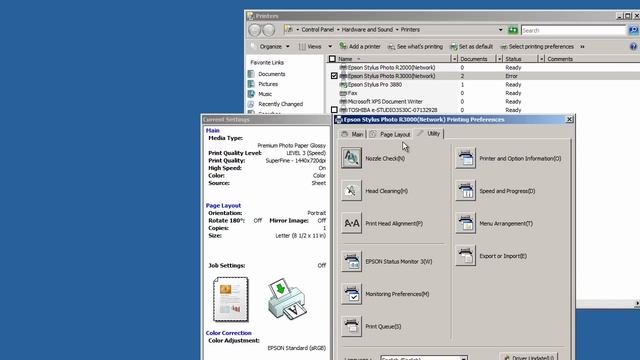
Task: Open the Views dropdown arrow
Action: pos(330,47)
